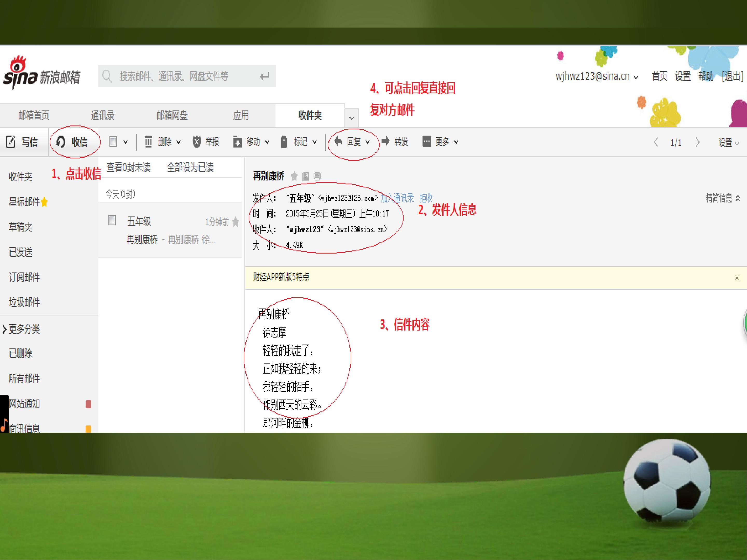The image size is (747, 560).
Task: Click 全部设为已读
Action: (x=190, y=167)
